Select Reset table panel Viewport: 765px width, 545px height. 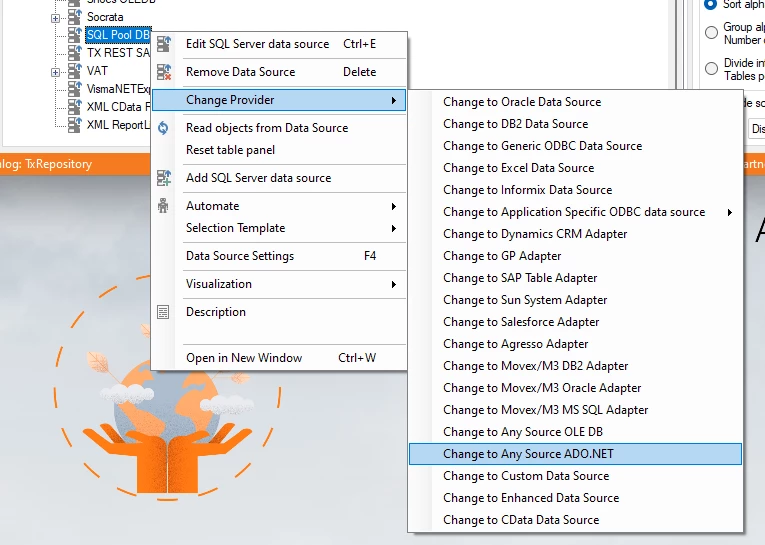pos(279,150)
